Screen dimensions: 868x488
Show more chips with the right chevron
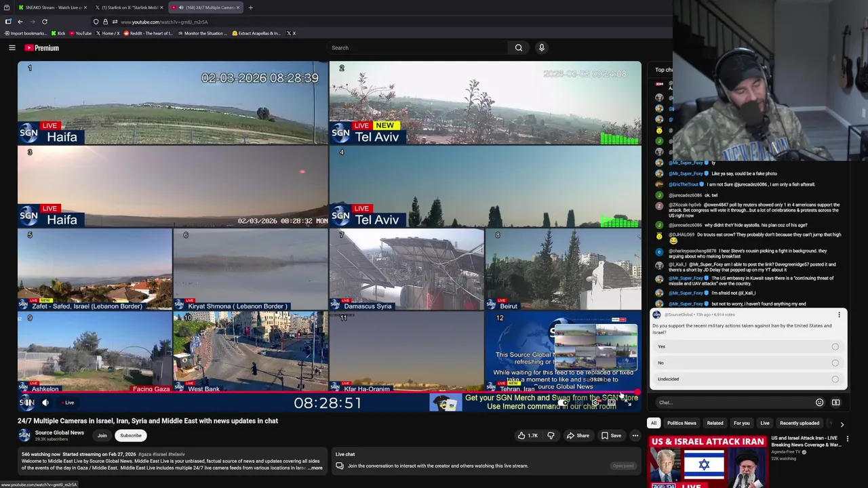[842, 424]
